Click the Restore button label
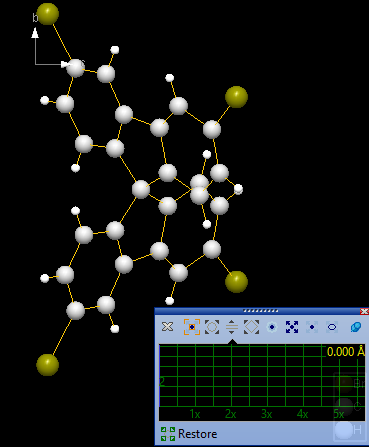 pos(197,434)
